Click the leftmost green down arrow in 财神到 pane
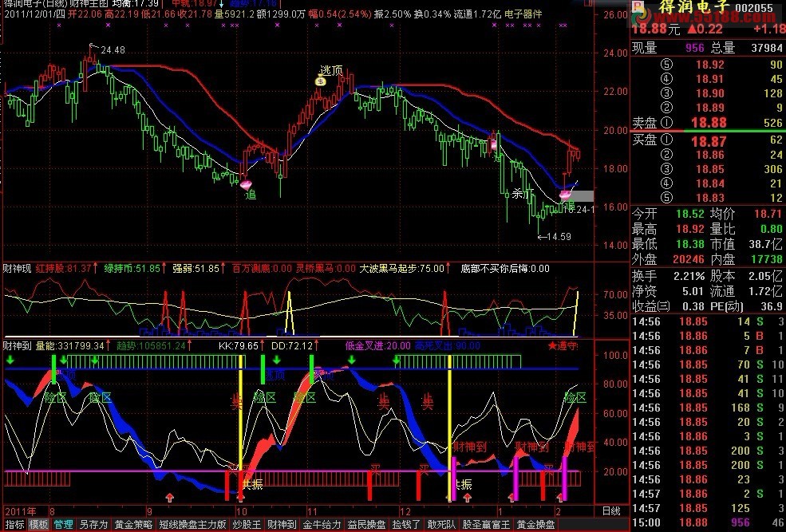 (x=10, y=361)
